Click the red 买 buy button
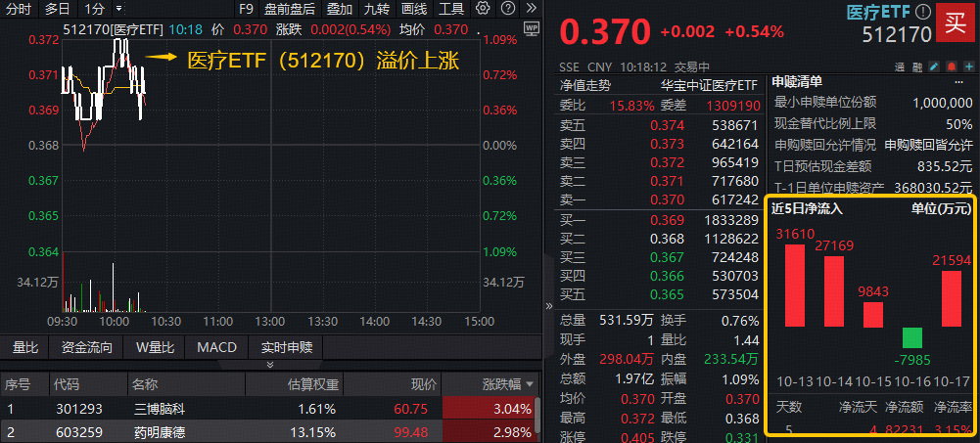Viewport: 980px width, 443px height. coord(955,22)
